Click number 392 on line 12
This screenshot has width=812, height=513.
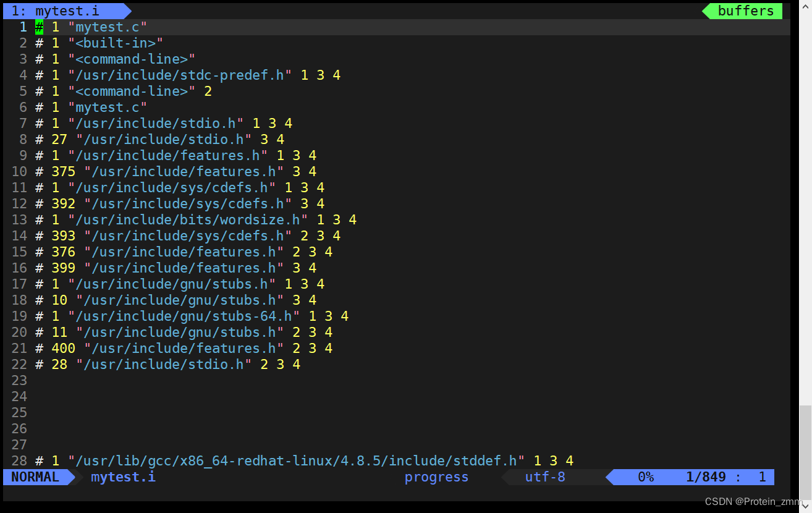click(x=63, y=203)
